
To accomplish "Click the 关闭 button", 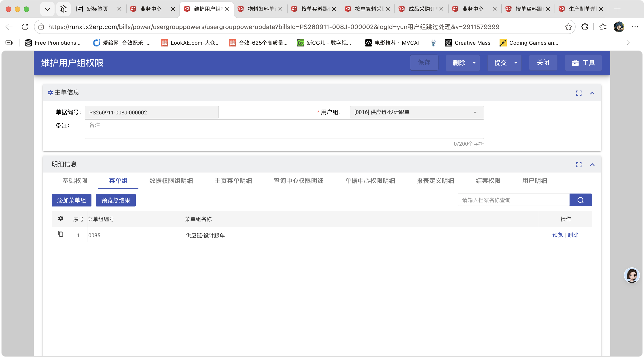I will tap(543, 62).
